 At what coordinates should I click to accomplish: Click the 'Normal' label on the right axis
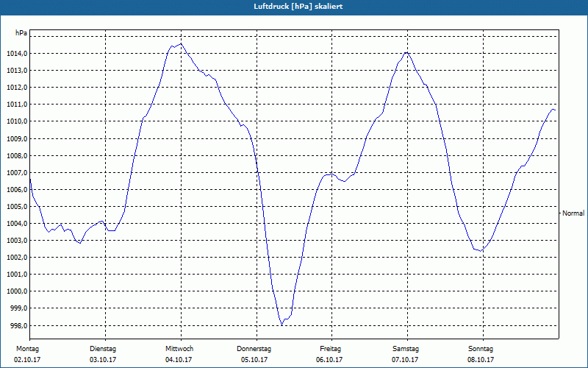pyautogui.click(x=573, y=213)
